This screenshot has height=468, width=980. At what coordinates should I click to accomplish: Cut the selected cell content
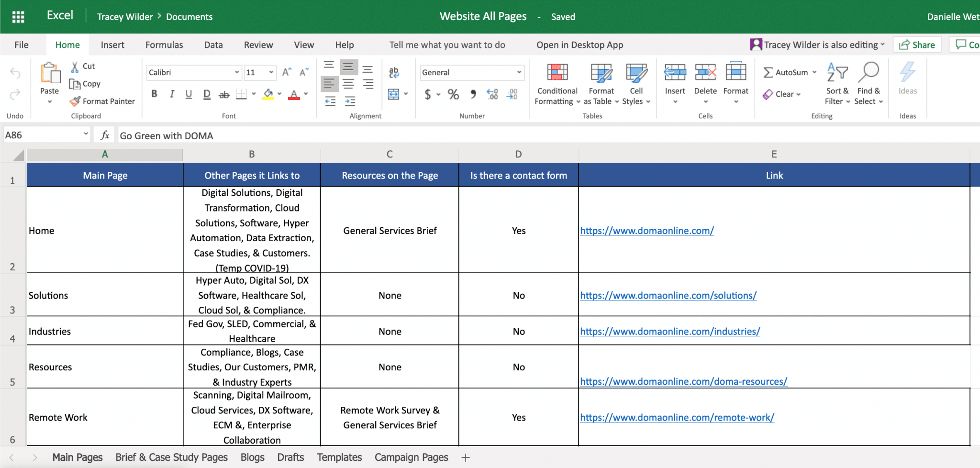[83, 66]
